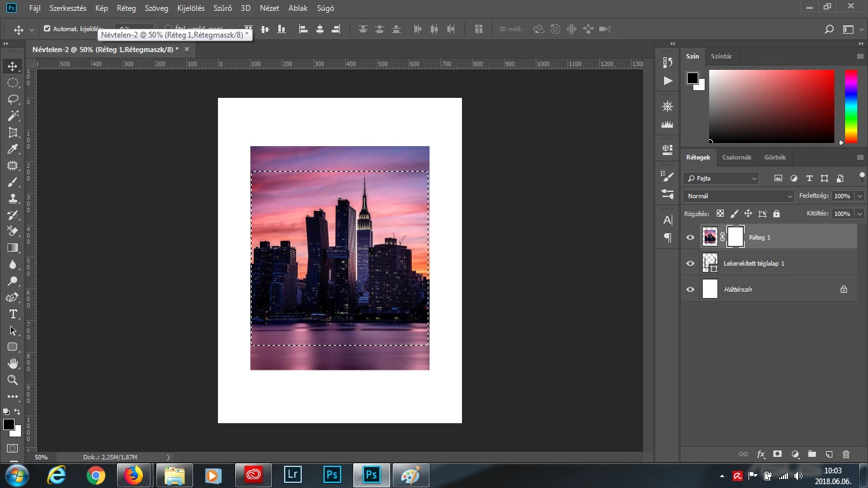Click the Add layer style fx icon

pos(761,454)
